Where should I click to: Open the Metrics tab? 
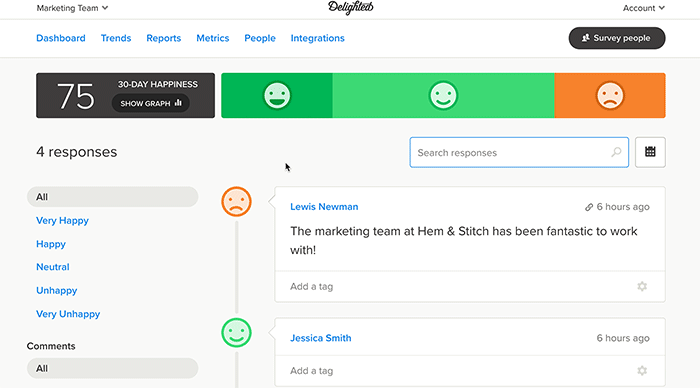pyautogui.click(x=212, y=38)
